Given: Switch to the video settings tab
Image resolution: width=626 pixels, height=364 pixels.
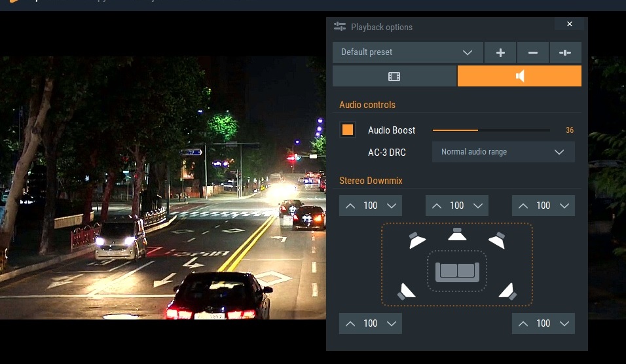Looking at the screenshot, I should click(394, 77).
